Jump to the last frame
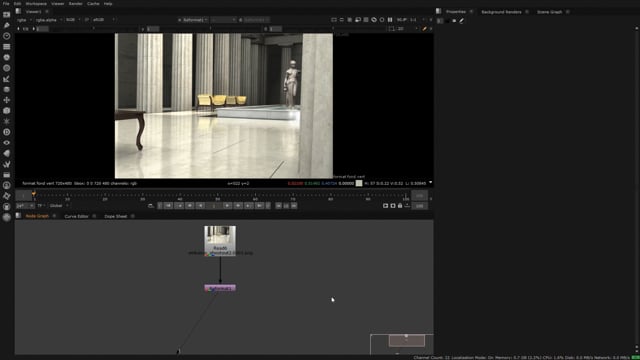640x360 pixels. point(260,206)
